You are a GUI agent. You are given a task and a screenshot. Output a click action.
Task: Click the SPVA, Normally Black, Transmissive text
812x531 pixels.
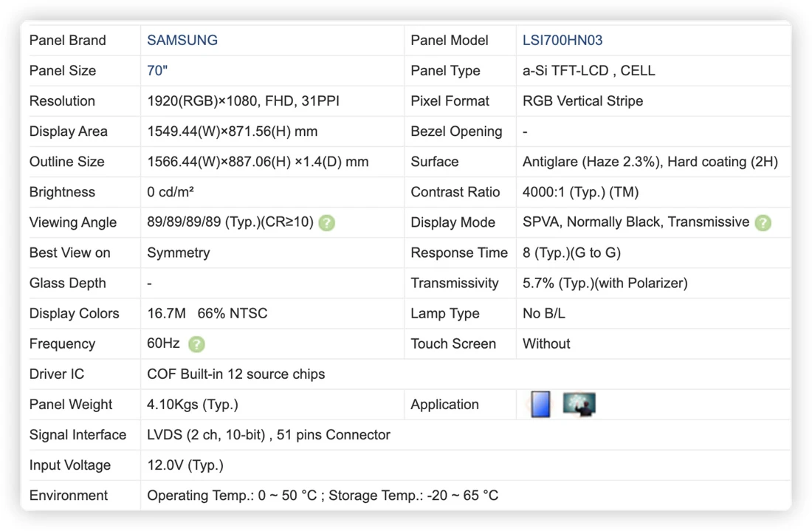coord(636,222)
